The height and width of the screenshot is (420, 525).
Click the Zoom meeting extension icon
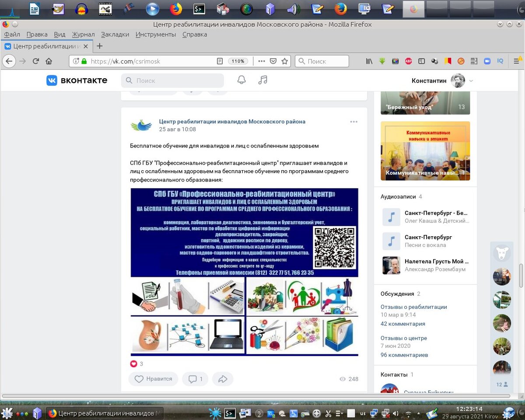tap(487, 61)
